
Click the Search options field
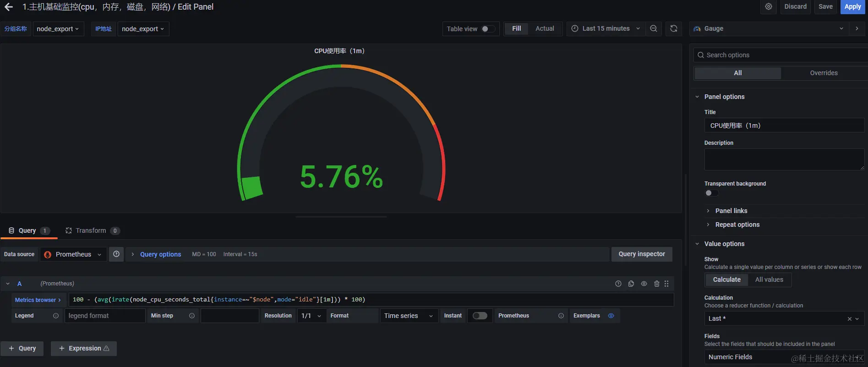pos(781,55)
